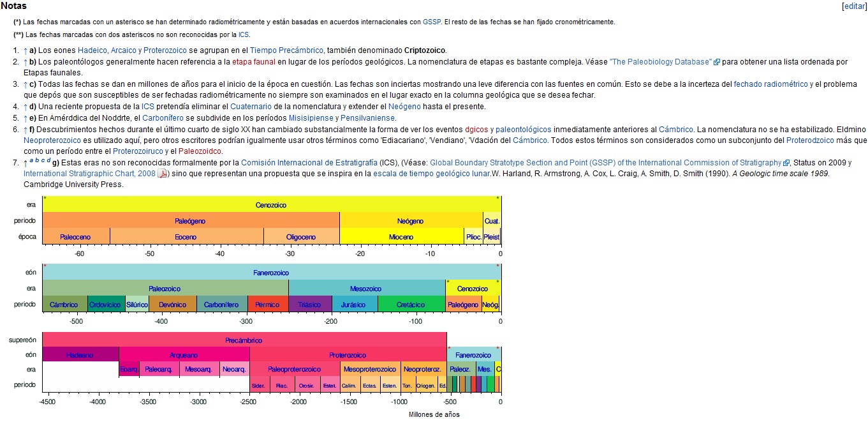Click Cámbrico period cell in the timeline

[x=64, y=305]
